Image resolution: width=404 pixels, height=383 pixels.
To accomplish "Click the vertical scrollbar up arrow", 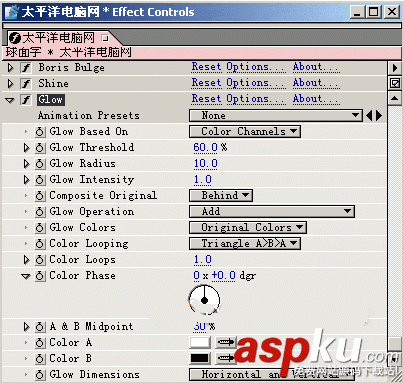I will click(x=395, y=98).
